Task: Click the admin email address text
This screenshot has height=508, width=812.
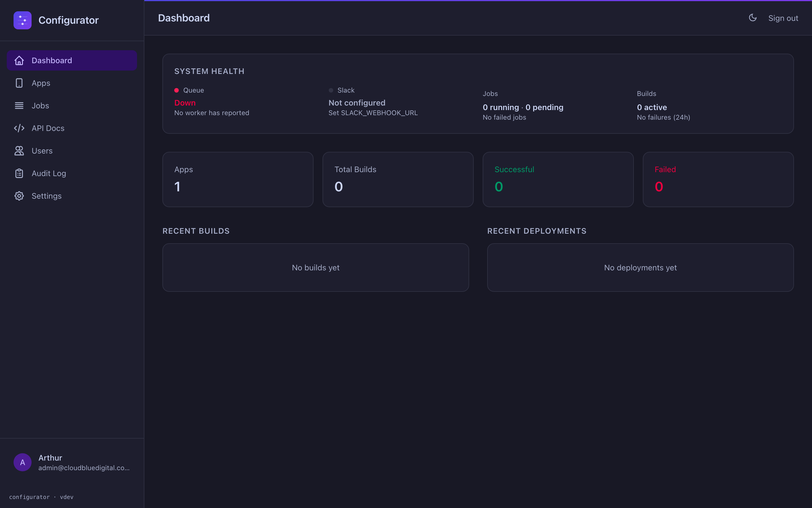Action: coord(84,468)
